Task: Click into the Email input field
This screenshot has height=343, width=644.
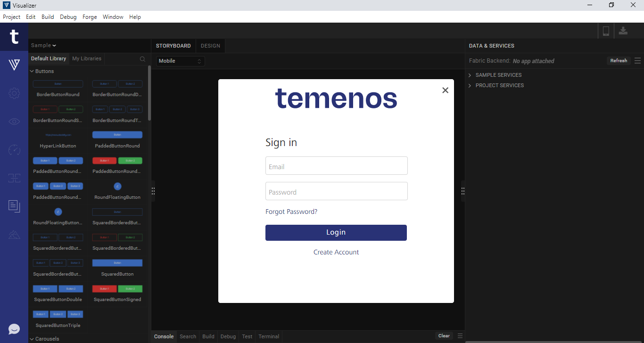Action: (x=337, y=166)
